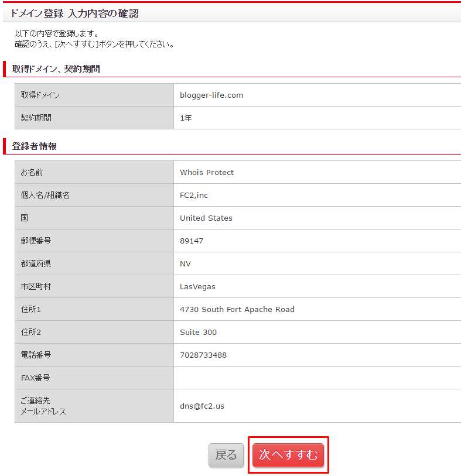This screenshot has width=461, height=476.
Task: Click the address value Suite 300
Action: tap(198, 332)
